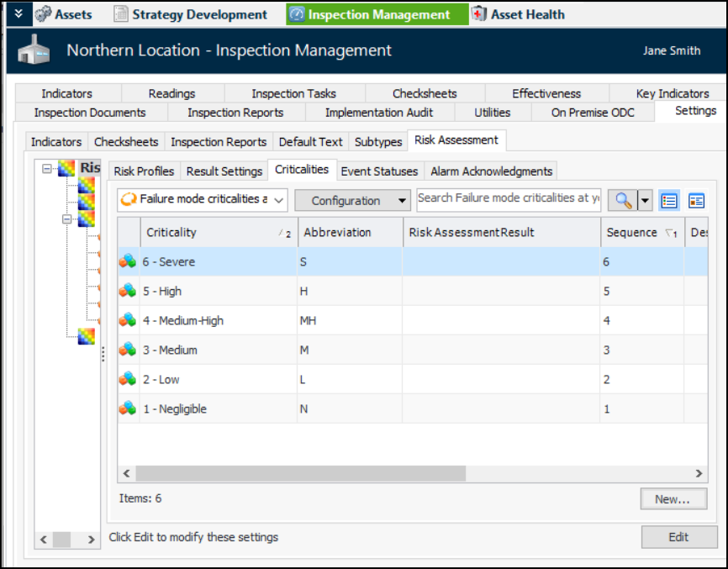This screenshot has height=569, width=728.
Task: Switch to card view icon
Action: tap(696, 200)
